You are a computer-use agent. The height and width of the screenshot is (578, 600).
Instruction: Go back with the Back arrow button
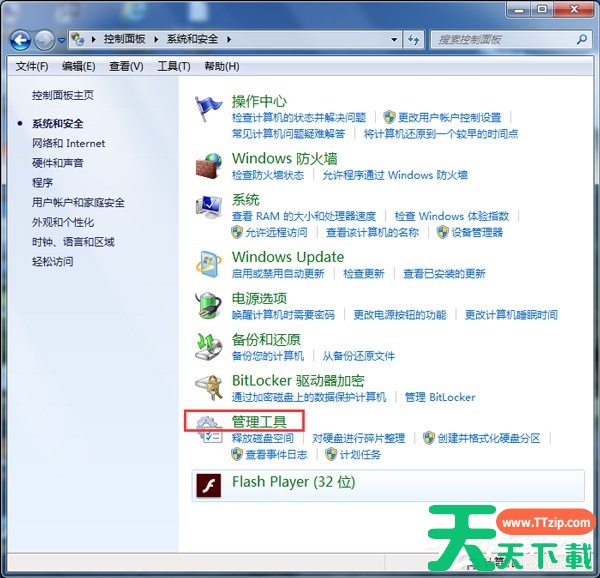(20, 40)
